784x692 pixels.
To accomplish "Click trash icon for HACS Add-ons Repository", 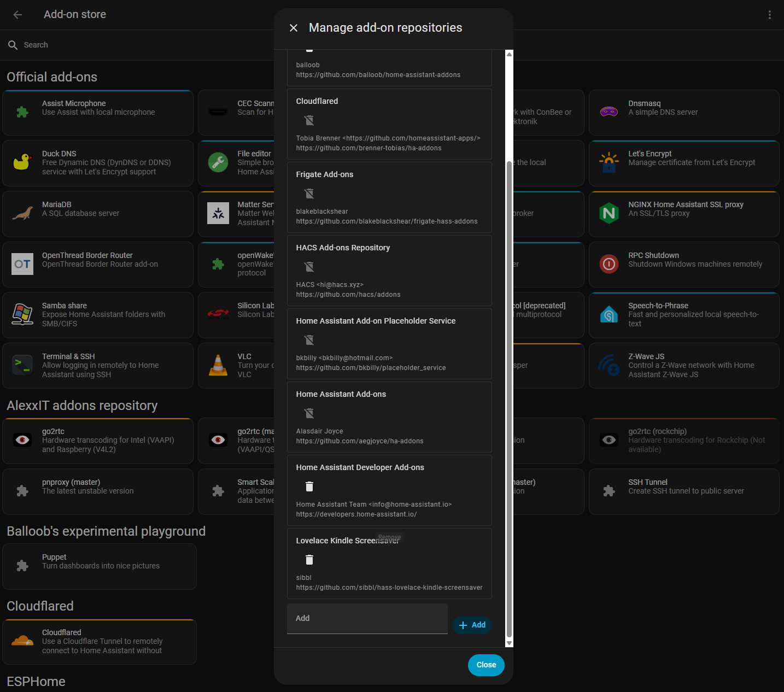I will pyautogui.click(x=309, y=266).
